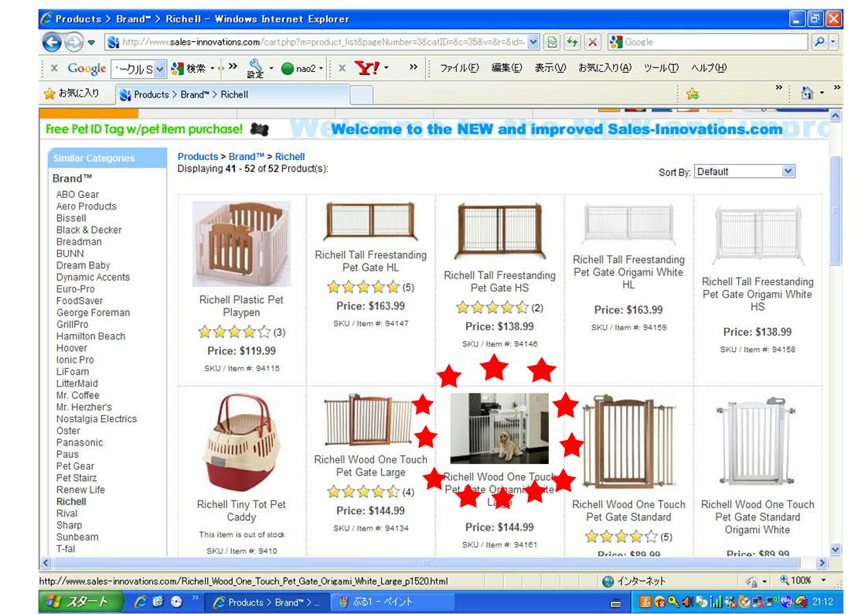The width and height of the screenshot is (868, 614).
Task: Click the horizontal scrollbar right arrow
Action: pyautogui.click(x=822, y=563)
